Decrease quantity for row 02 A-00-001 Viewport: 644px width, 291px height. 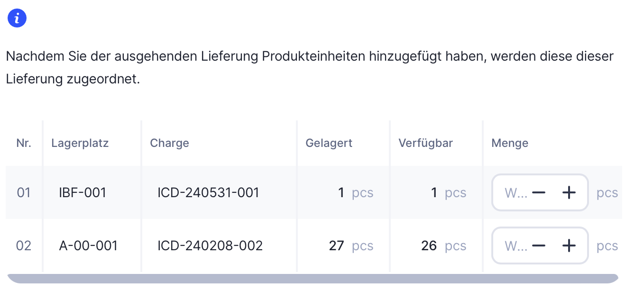[x=539, y=246]
